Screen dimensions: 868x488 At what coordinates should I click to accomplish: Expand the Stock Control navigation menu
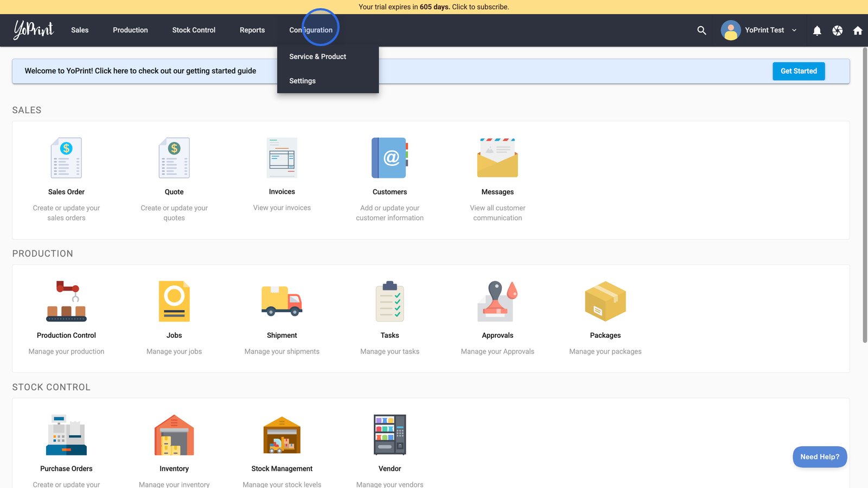(x=194, y=30)
